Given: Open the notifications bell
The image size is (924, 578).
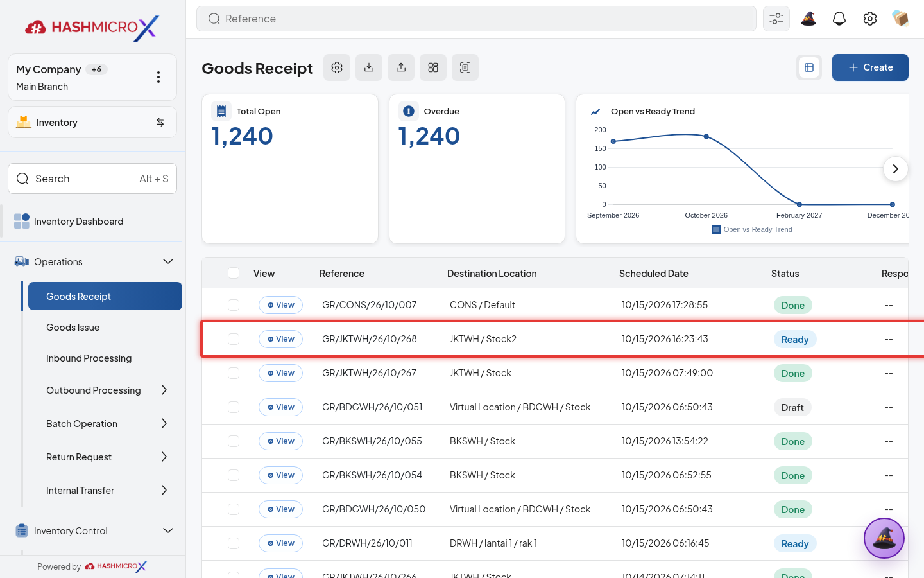Looking at the screenshot, I should (839, 19).
